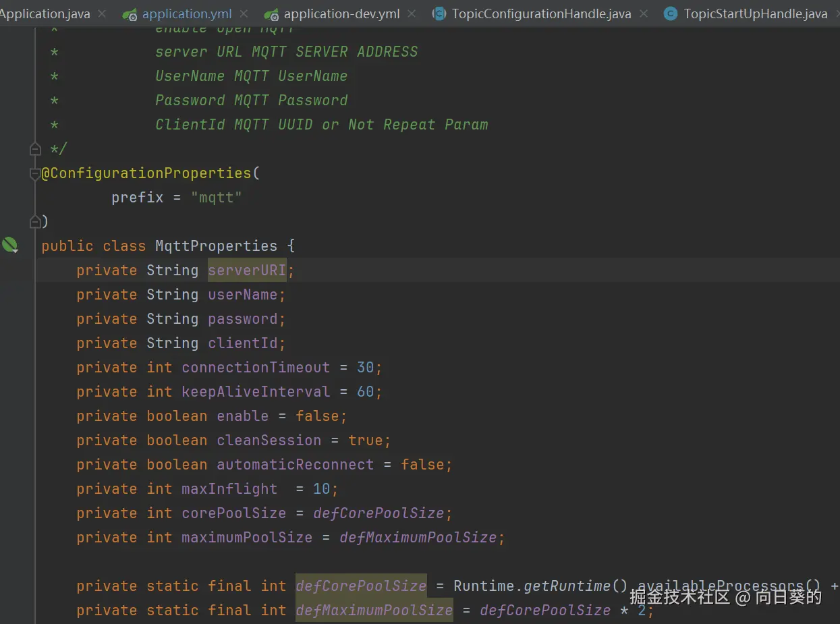Click the class icon on TopicStartUpHandle.java tab
Screen dimensions: 840x624
(x=671, y=13)
